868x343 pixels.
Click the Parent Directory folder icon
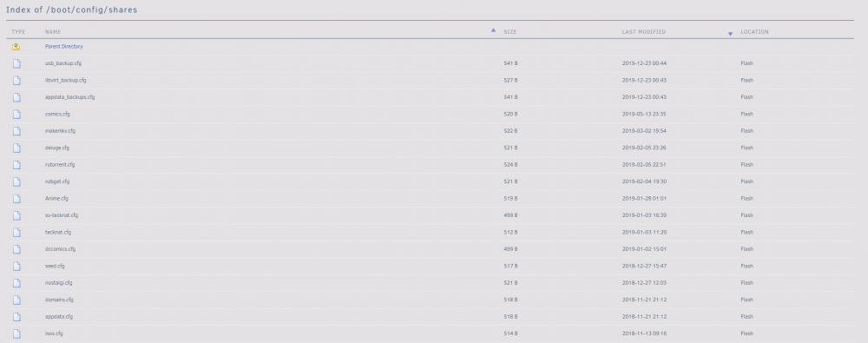point(16,47)
